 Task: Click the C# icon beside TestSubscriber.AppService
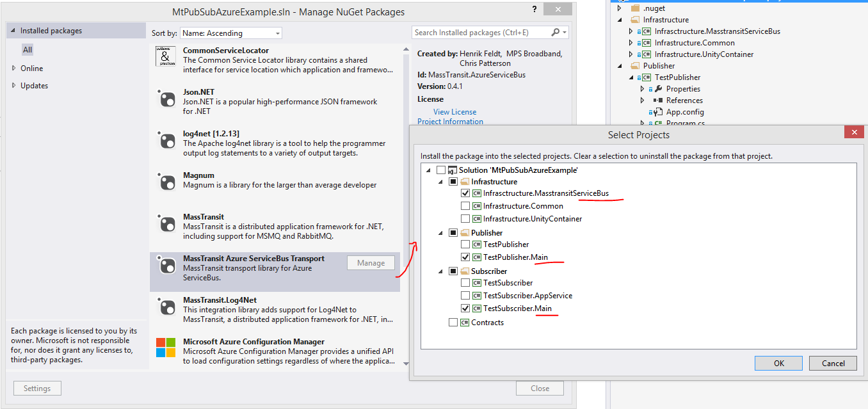coord(476,296)
